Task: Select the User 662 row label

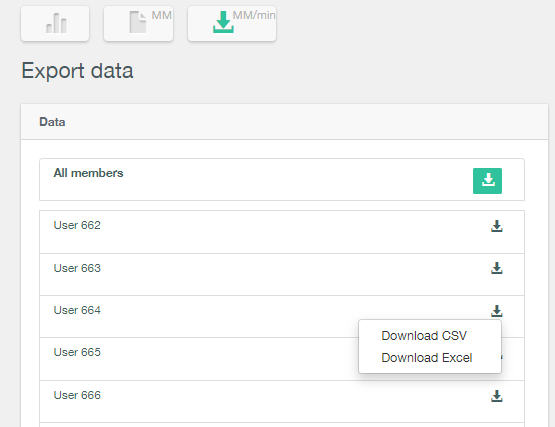Action: coord(77,225)
